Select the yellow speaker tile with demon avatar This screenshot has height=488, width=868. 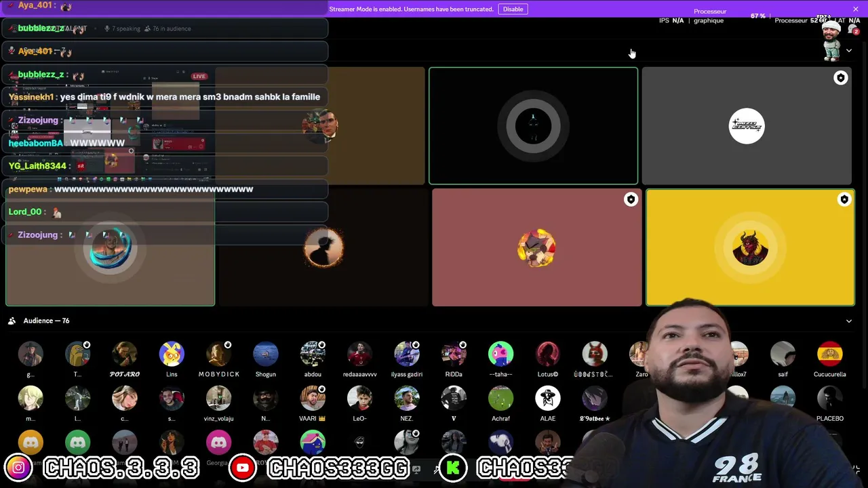point(750,247)
